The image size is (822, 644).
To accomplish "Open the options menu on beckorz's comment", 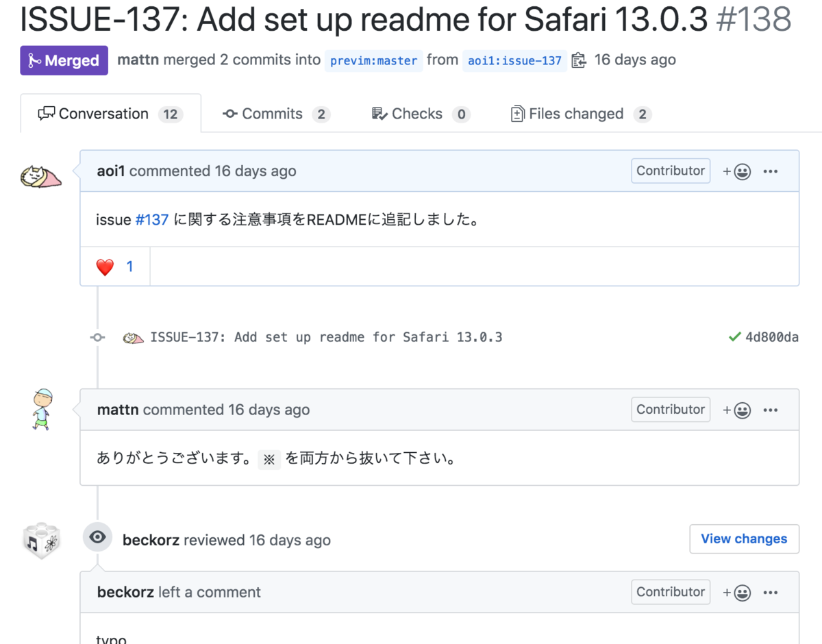I will click(771, 592).
